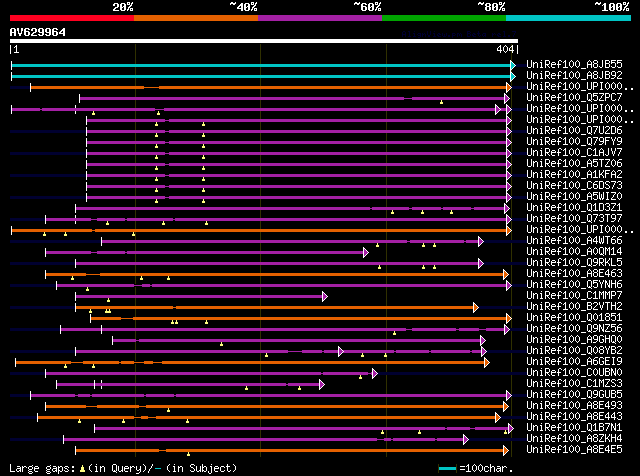
Task: Select the UniRef100_A8JB92 hit label
Action: (x=574, y=76)
